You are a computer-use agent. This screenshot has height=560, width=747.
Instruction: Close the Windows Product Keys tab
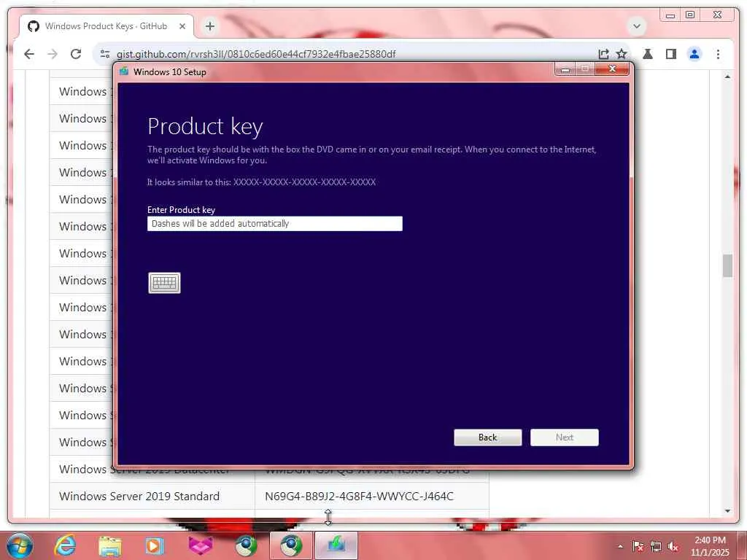click(182, 26)
